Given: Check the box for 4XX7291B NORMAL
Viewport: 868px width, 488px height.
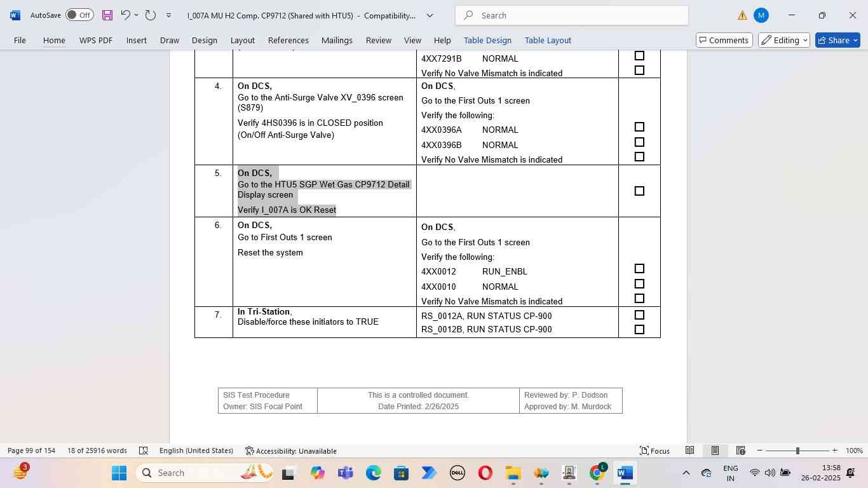Looking at the screenshot, I should (639, 56).
